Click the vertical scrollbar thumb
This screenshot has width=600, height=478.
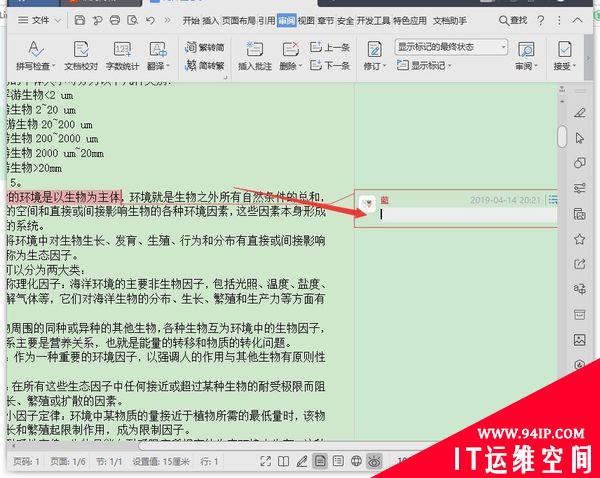(562, 136)
